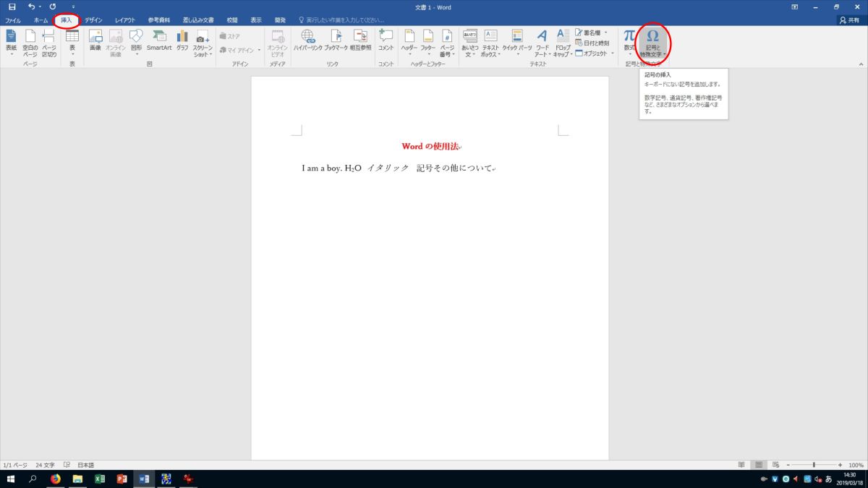Save the document from the quick access toolbar
The image size is (868, 488).
coord(12,7)
